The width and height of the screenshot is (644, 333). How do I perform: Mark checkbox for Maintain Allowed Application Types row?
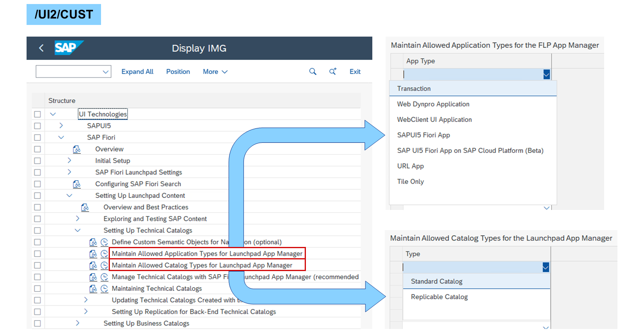pos(37,254)
